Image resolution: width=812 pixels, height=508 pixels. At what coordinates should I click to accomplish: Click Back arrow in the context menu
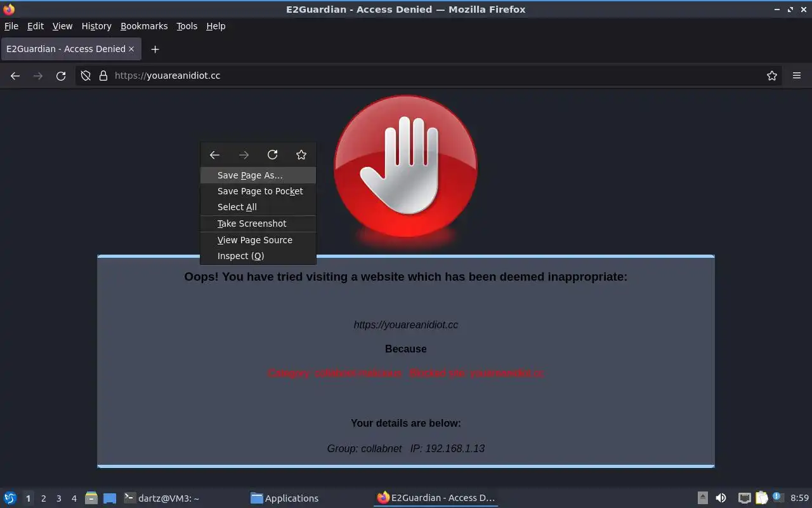[214, 155]
